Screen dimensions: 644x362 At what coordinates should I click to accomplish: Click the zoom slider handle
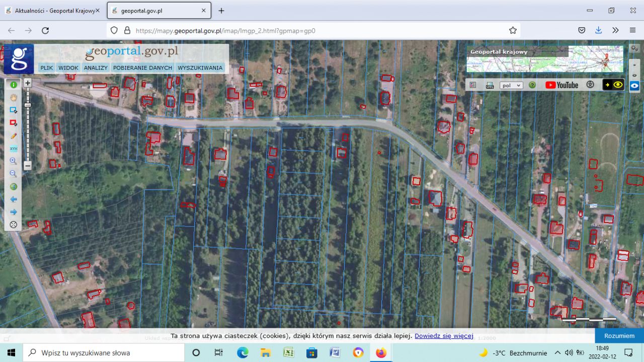(28, 105)
